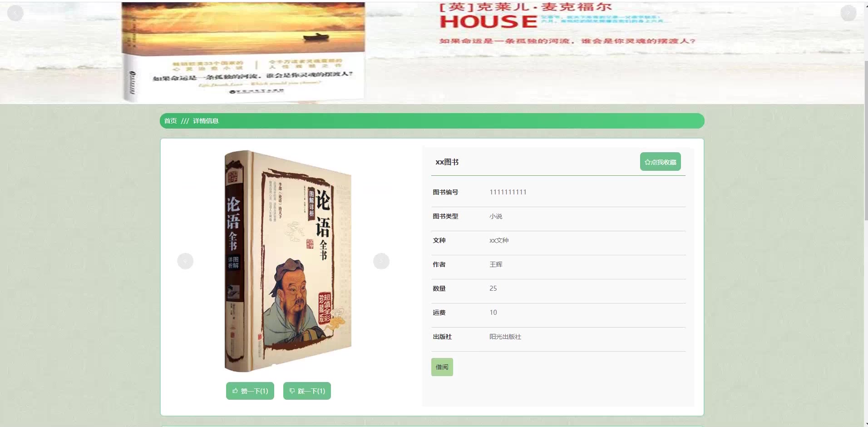The width and height of the screenshot is (868, 427).
Task: Click the xx图书 title text
Action: point(447,162)
